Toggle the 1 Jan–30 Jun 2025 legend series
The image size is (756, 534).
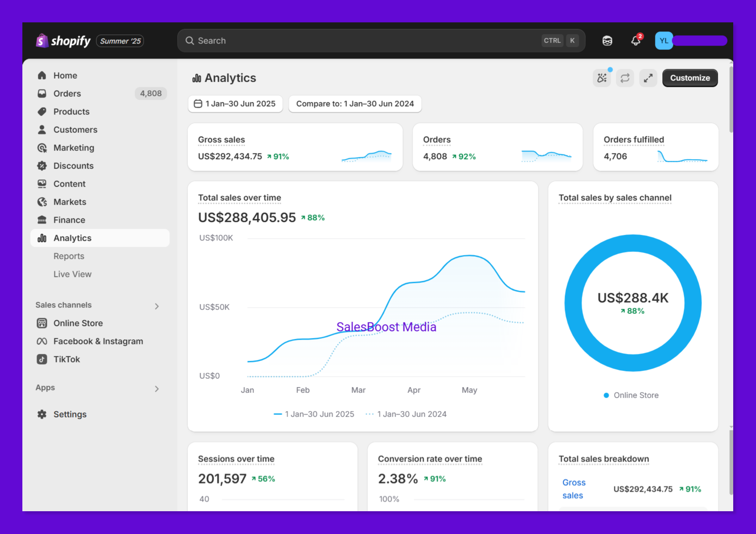point(314,414)
